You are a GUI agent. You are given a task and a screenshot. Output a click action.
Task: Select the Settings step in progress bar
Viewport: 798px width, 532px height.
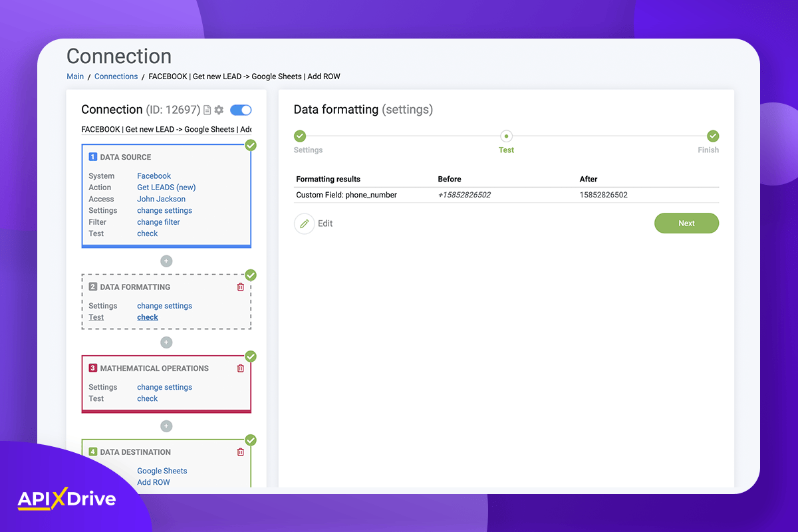click(x=300, y=136)
